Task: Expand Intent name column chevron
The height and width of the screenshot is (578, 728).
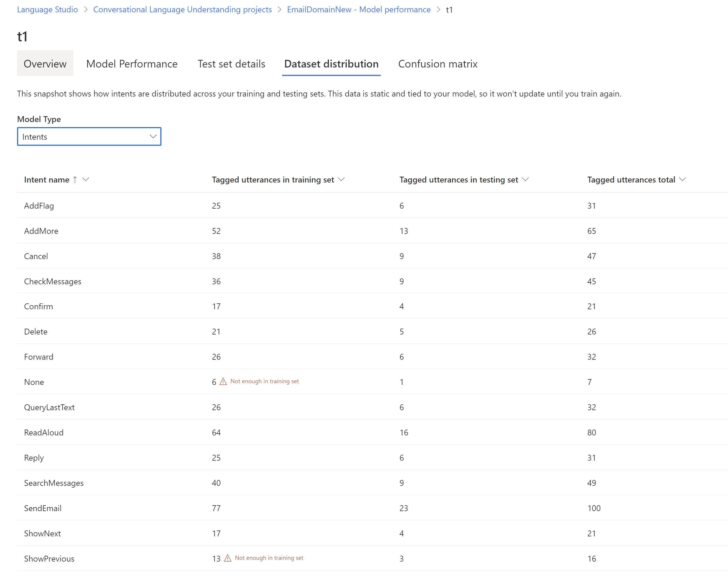Action: point(86,180)
